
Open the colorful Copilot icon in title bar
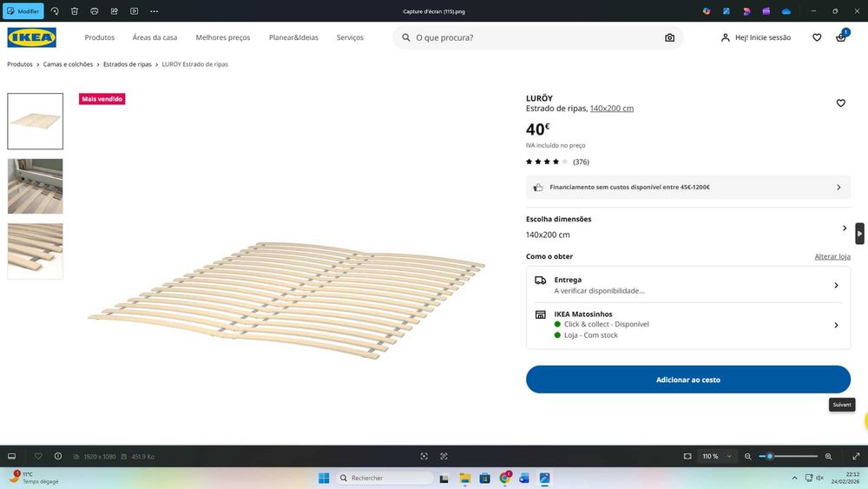(707, 11)
